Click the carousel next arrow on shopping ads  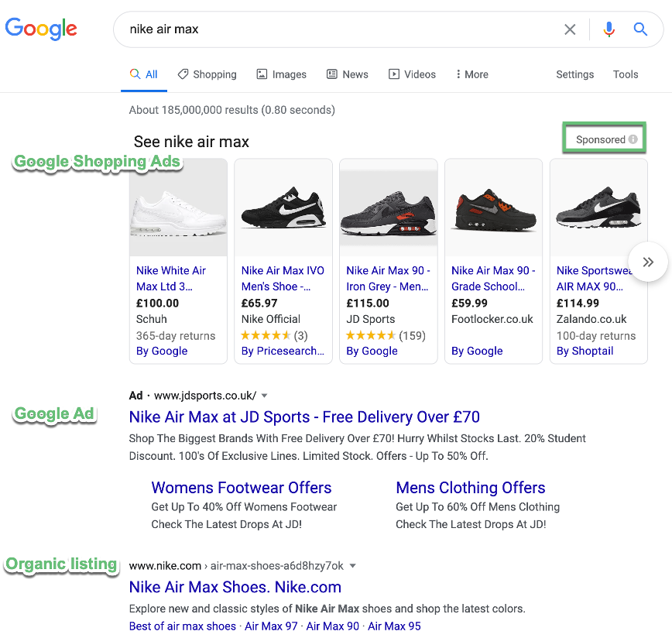pos(649,262)
